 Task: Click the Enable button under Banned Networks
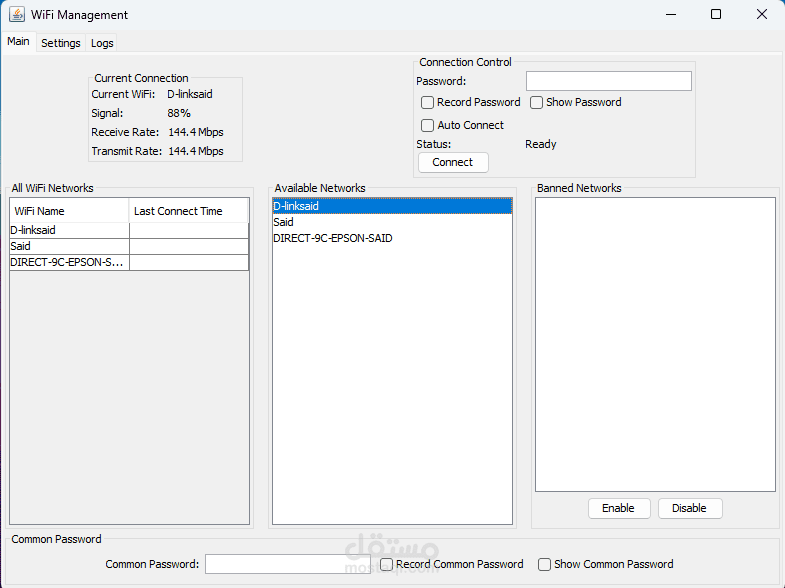[619, 508]
